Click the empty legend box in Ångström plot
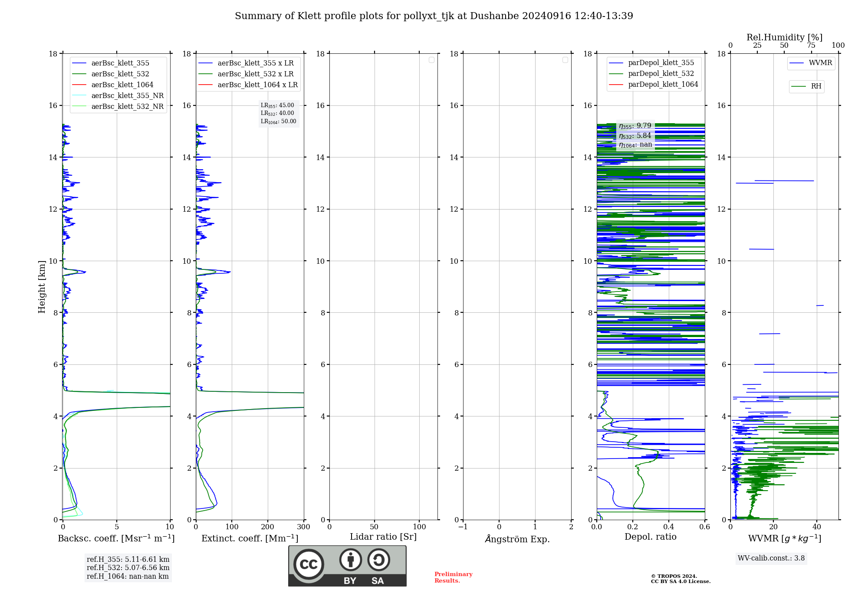 coord(565,60)
